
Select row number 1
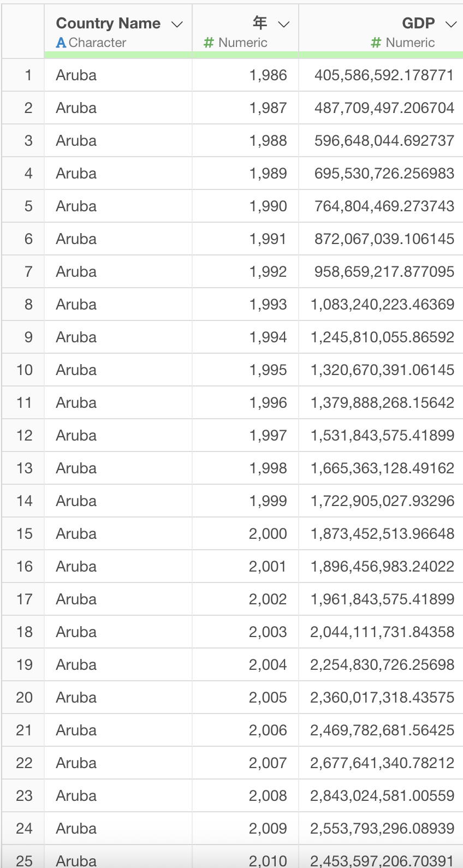tap(28, 75)
